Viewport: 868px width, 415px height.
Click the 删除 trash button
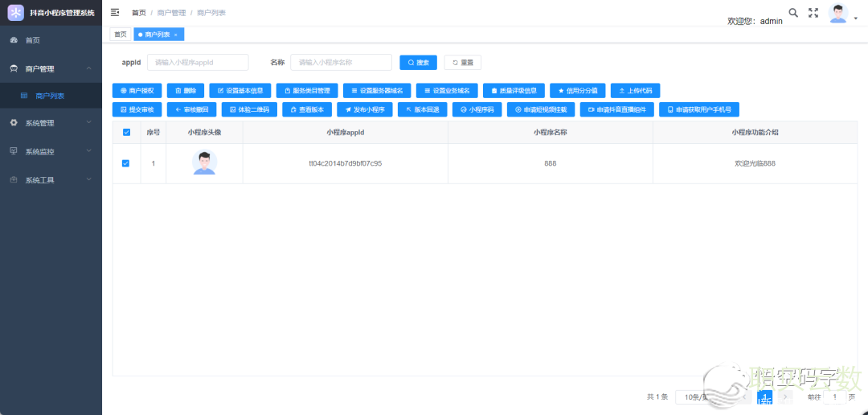186,90
